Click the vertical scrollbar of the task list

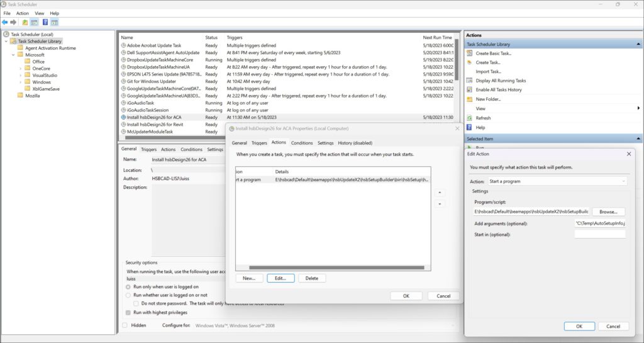tap(457, 60)
